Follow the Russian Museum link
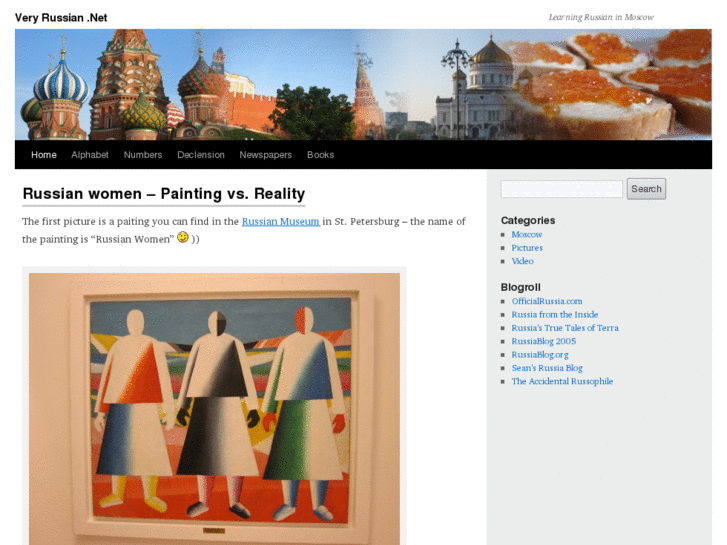Image resolution: width=727 pixels, height=545 pixels. (281, 221)
